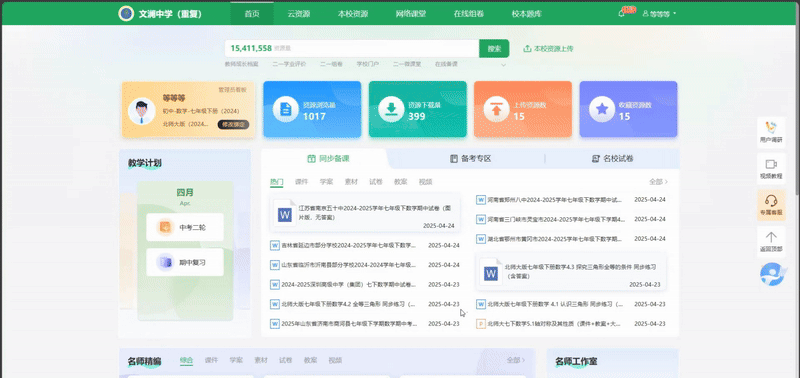The height and width of the screenshot is (378, 800).
Task: Select the 课件 filter in 名师精编
Action: point(211,360)
